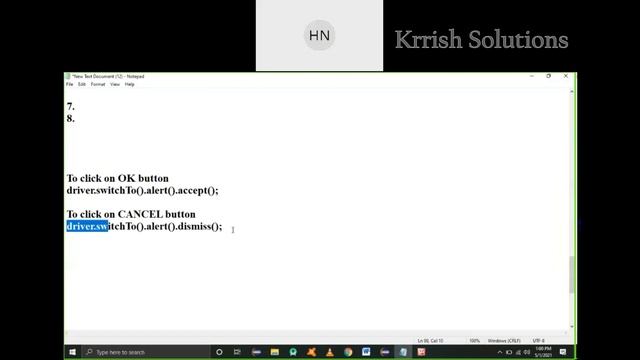This screenshot has height=360, width=640.
Task: Show hidden system tray icons
Action: [500, 352]
